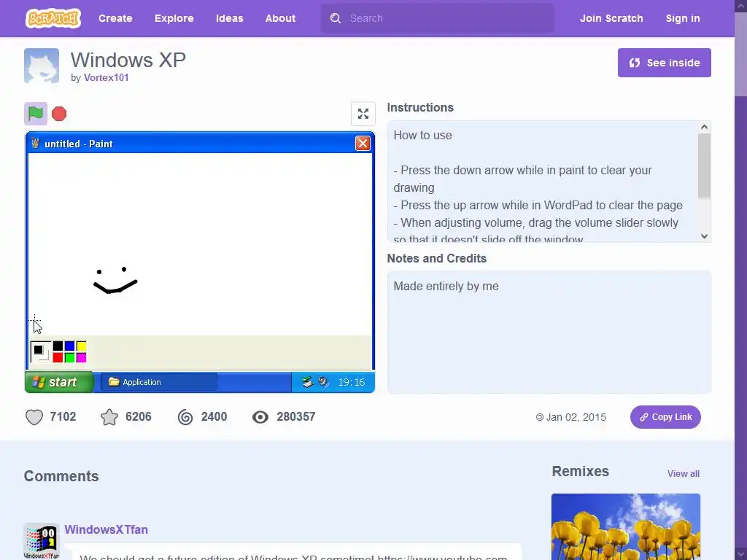This screenshot has width=747, height=560.
Task: Stop the project with the red stop button
Action: click(59, 114)
